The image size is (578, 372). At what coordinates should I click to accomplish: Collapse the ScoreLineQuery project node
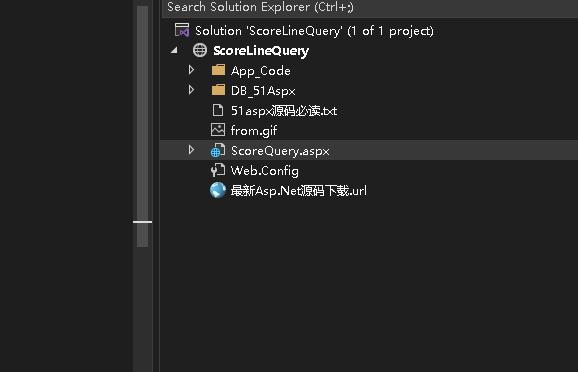[174, 50]
